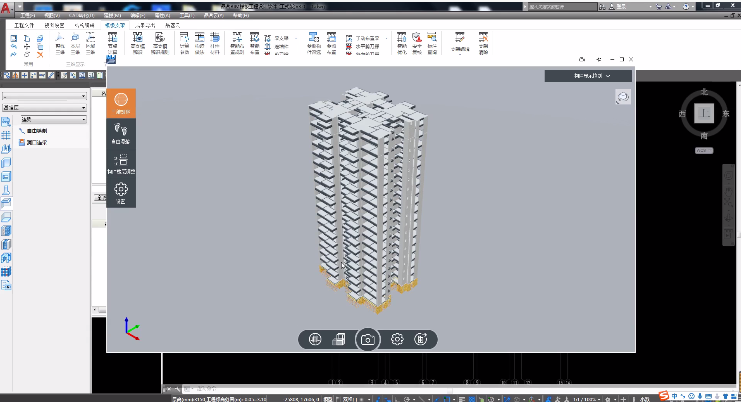
Task: Click 南 on the view compass
Action: tap(704, 136)
